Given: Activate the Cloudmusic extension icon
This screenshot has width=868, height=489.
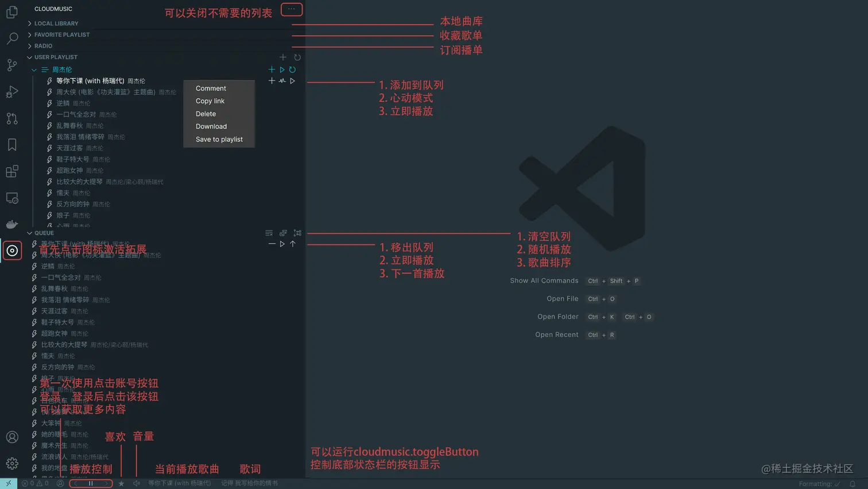Looking at the screenshot, I should 12,251.
